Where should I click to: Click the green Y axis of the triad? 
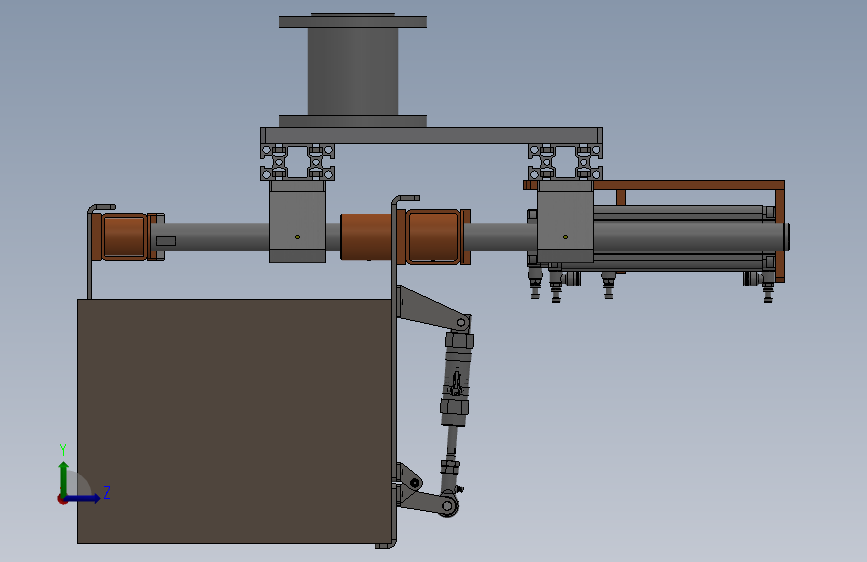(x=64, y=478)
